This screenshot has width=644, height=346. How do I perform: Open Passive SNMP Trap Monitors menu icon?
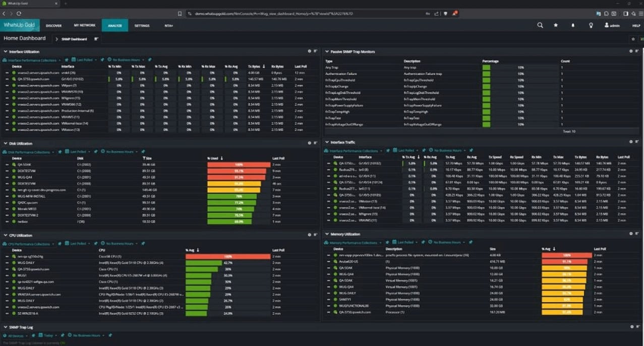637,51
